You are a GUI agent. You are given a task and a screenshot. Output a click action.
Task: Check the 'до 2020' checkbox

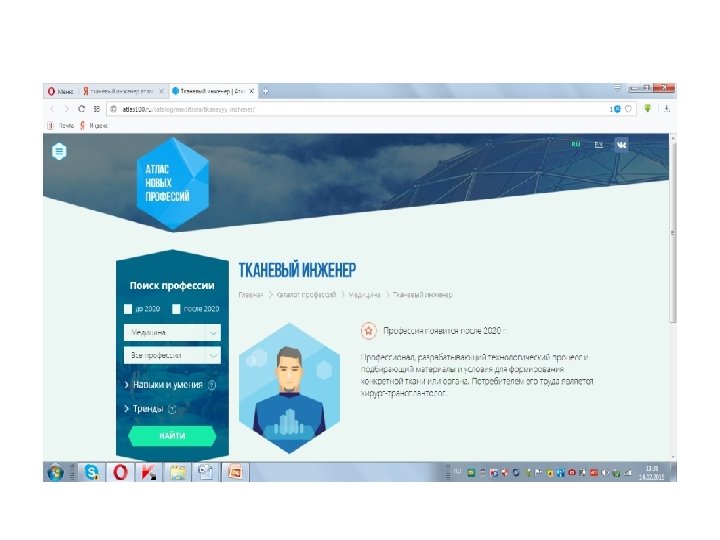tap(128, 309)
